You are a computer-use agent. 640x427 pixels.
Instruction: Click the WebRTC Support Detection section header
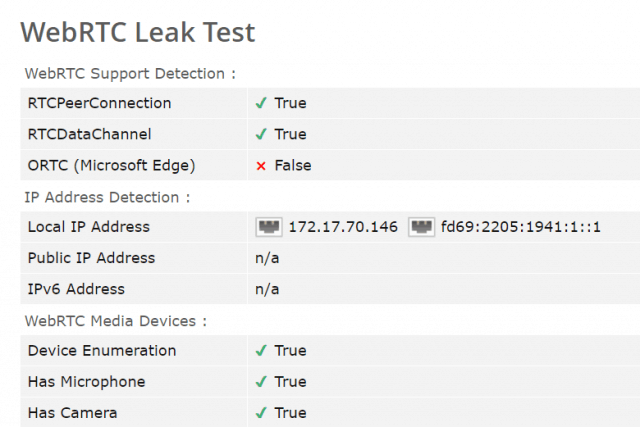point(130,73)
